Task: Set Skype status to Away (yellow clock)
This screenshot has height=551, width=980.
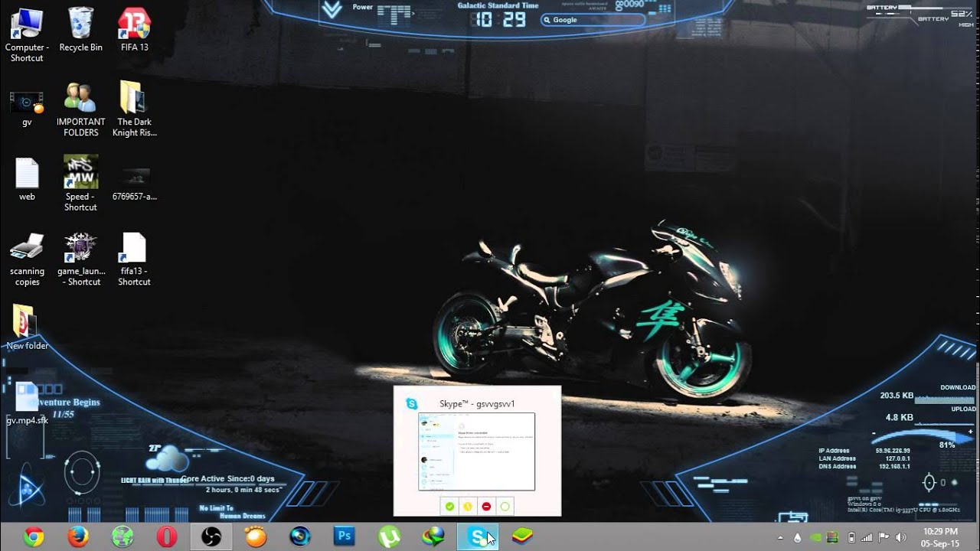Action: coord(468,507)
